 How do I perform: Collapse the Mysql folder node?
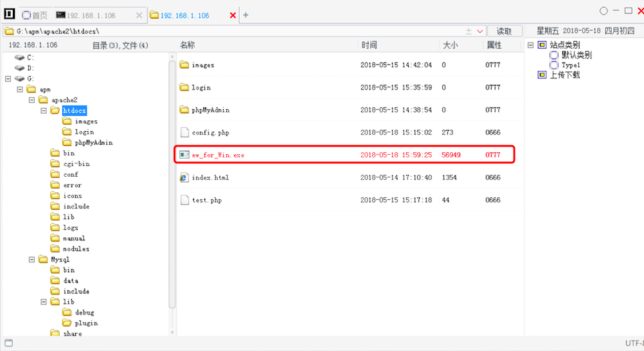click(31, 259)
